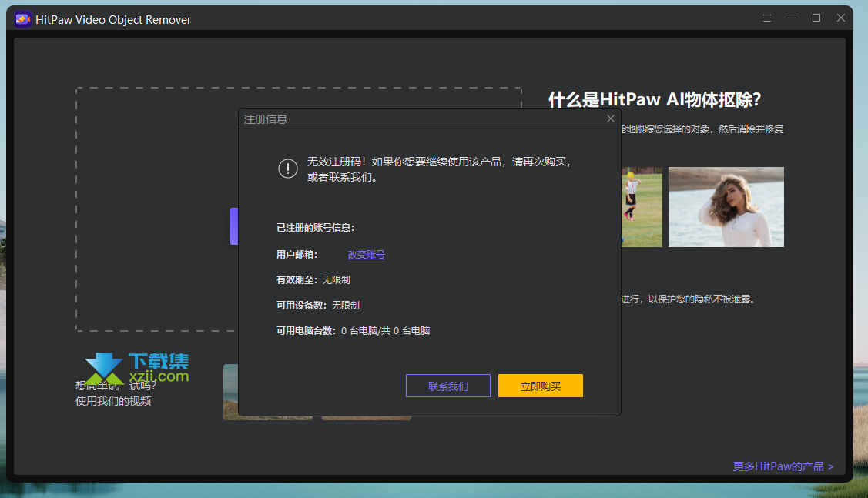
Task: Close the HitPaw Video Object Remover window
Action: point(841,18)
